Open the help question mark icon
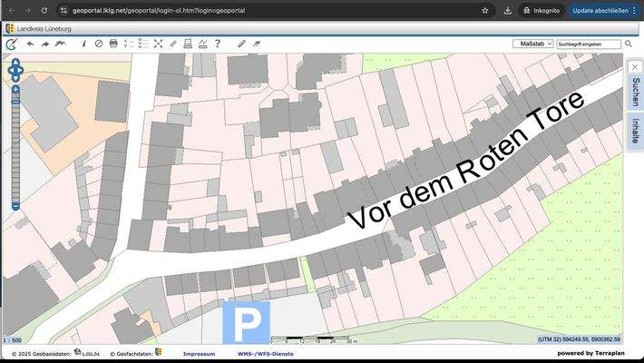This screenshot has width=644, height=363. pyautogui.click(x=218, y=44)
